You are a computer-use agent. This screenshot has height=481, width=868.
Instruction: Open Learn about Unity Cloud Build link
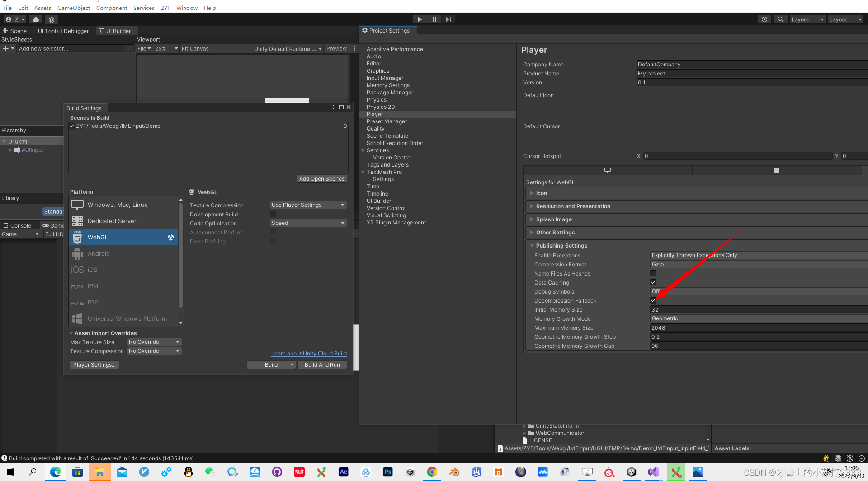309,354
